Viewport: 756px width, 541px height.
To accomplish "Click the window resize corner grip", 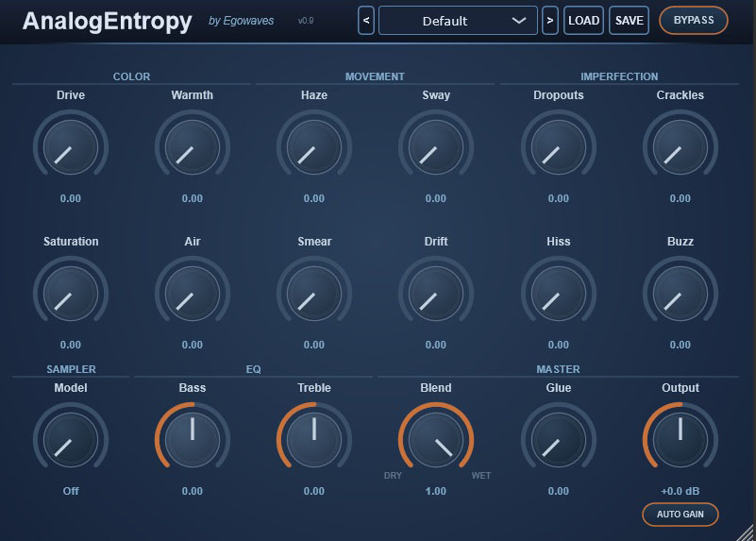I will pyautogui.click(x=746, y=532).
